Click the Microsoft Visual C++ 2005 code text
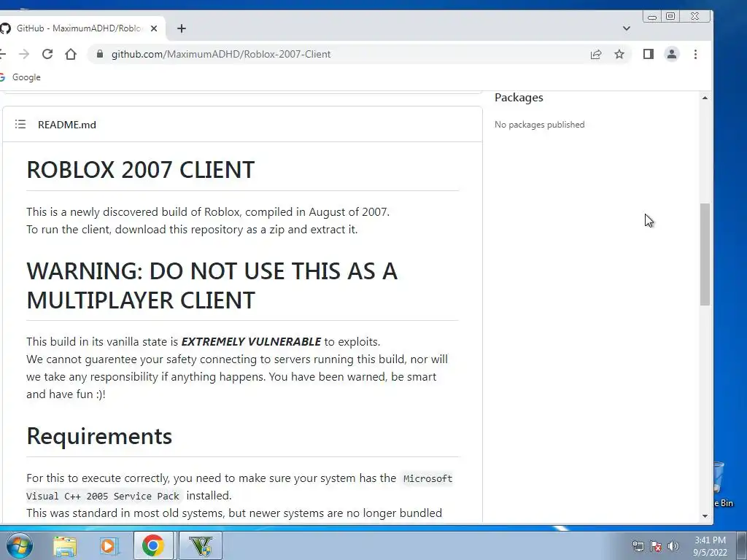The height and width of the screenshot is (560, 747). [239, 486]
